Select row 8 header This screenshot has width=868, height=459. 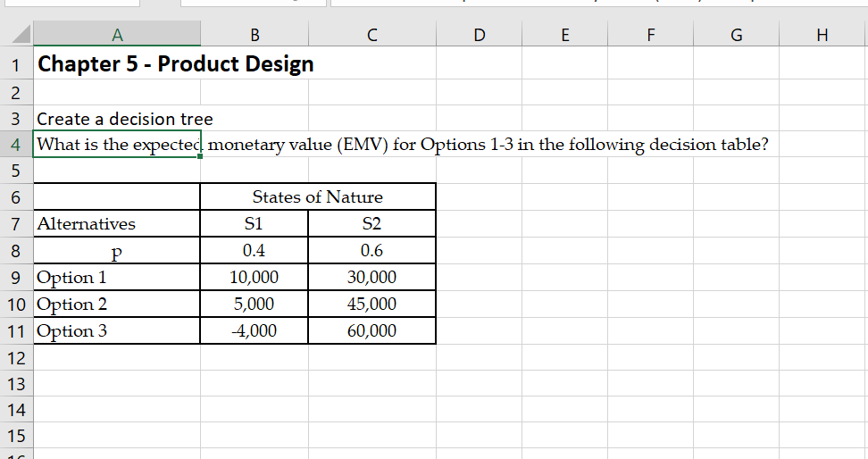16,251
